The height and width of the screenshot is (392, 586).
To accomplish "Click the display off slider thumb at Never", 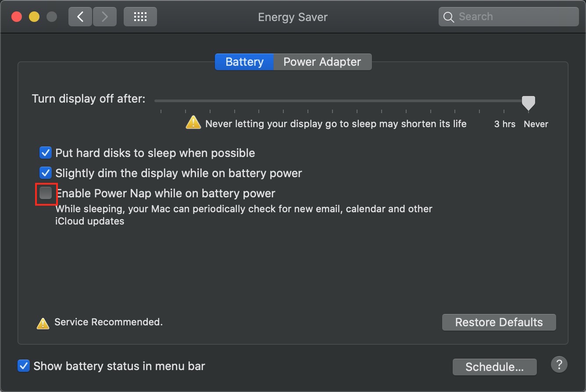I will coord(529,103).
